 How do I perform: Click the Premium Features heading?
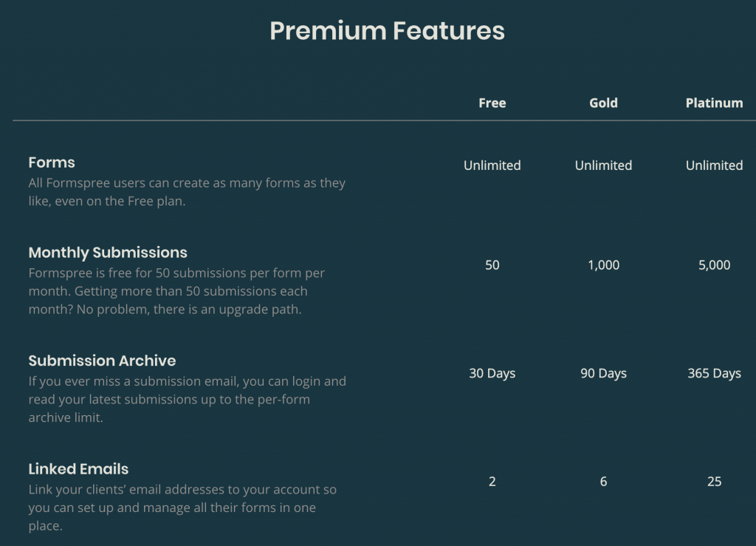pyautogui.click(x=387, y=31)
